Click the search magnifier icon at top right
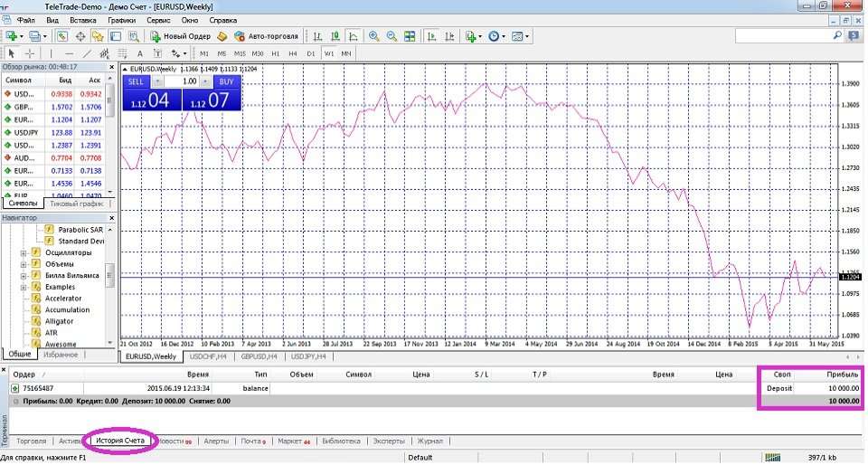 coord(837,35)
